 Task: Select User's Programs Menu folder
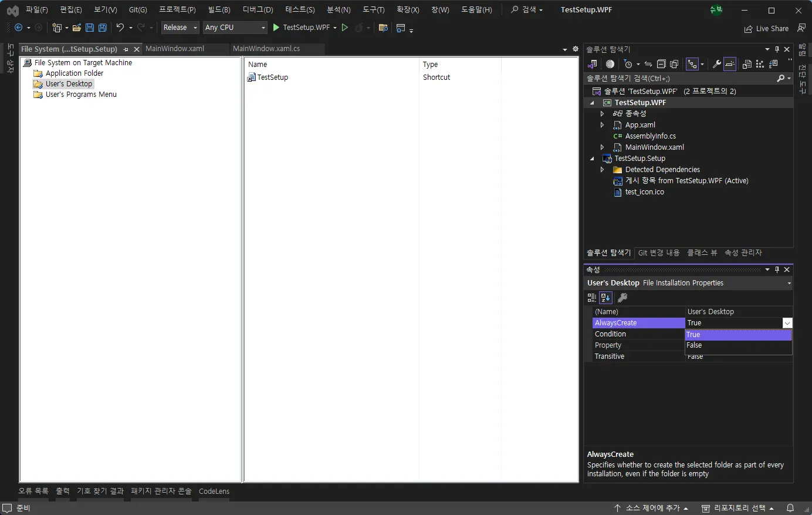[81, 95]
